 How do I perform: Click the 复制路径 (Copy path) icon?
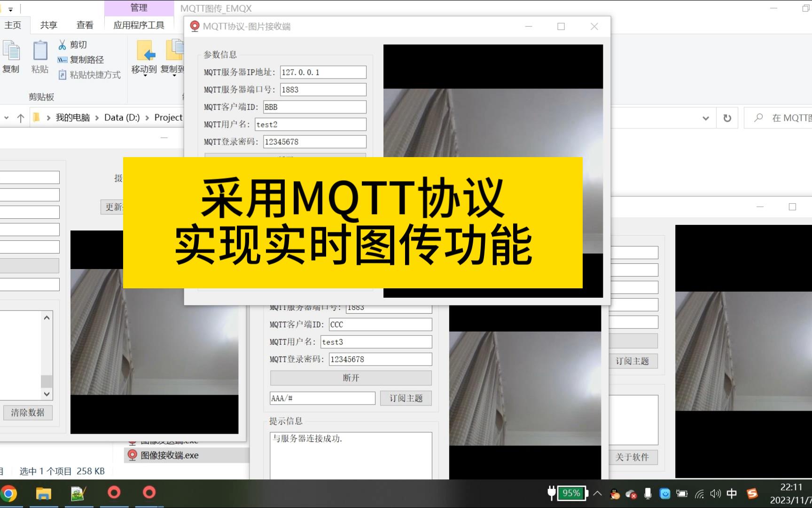point(62,60)
